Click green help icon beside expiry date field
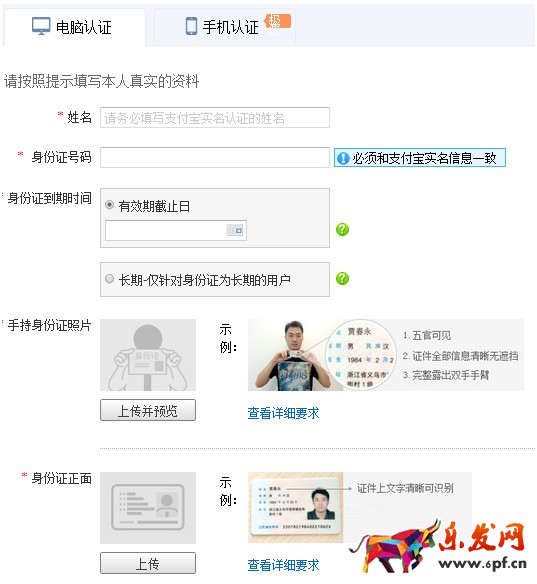The height and width of the screenshot is (584, 537). point(342,229)
